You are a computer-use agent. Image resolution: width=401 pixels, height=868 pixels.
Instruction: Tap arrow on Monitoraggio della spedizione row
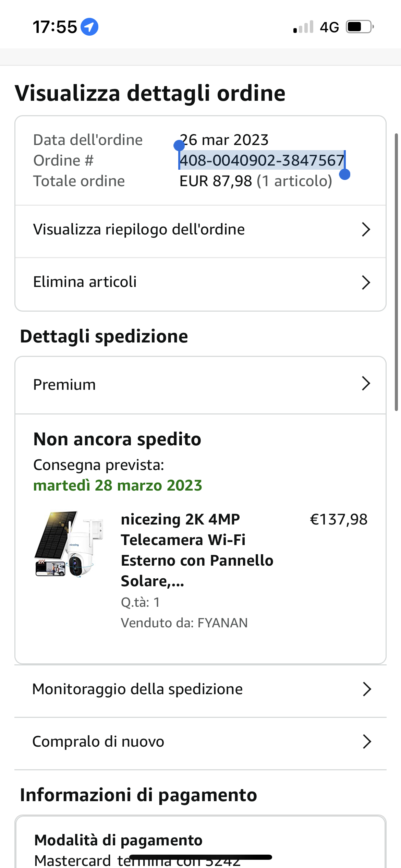click(x=367, y=689)
